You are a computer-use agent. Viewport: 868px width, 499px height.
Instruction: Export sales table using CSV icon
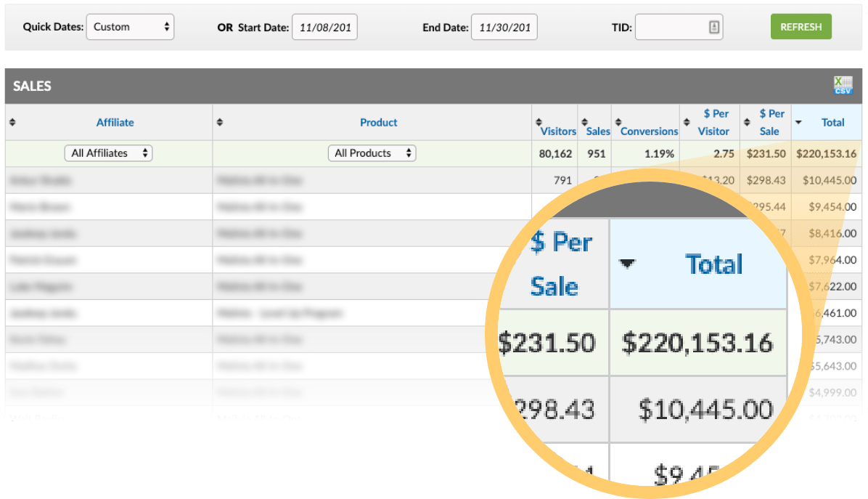tap(843, 85)
